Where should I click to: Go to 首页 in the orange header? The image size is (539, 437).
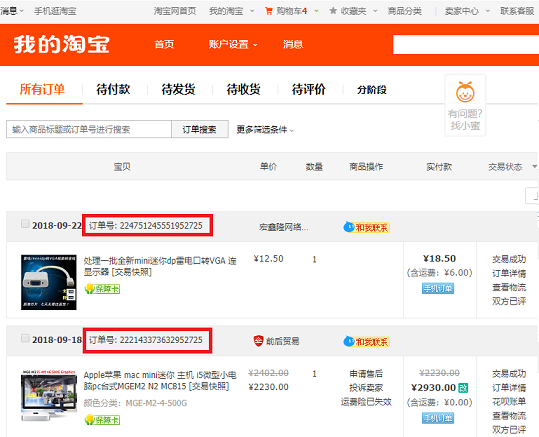[x=164, y=44]
